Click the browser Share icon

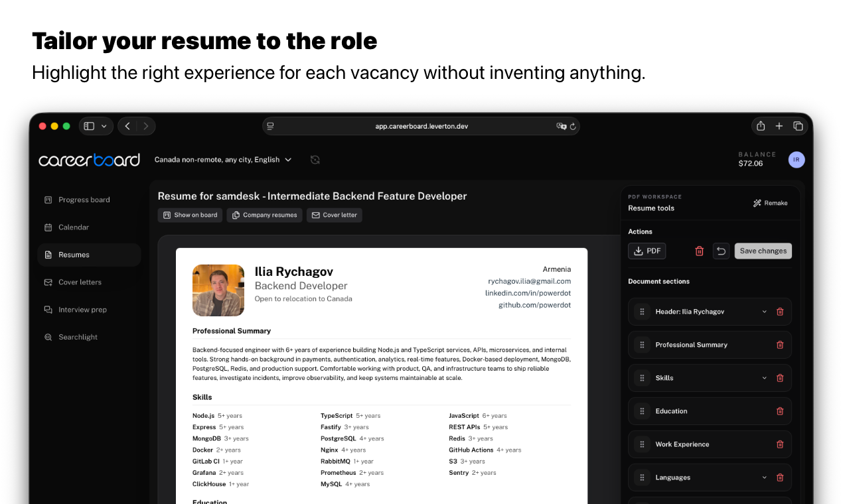[x=761, y=126]
